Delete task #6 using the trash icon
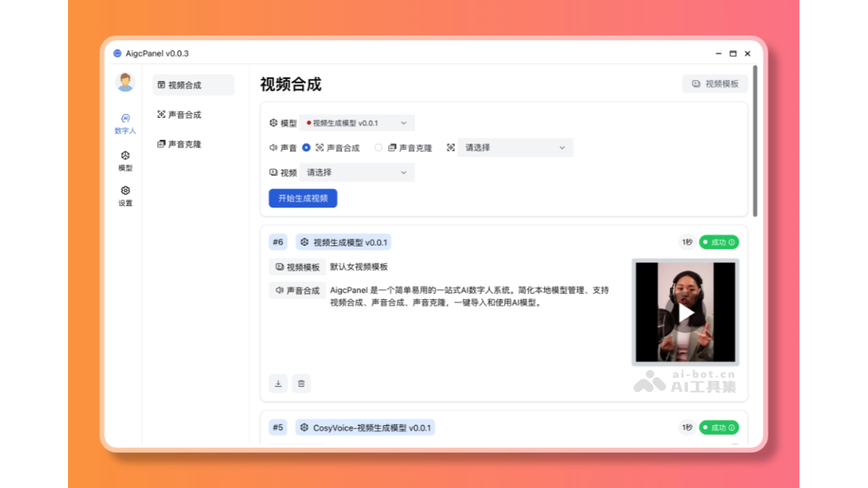This screenshot has width=868, height=488. coord(302,384)
